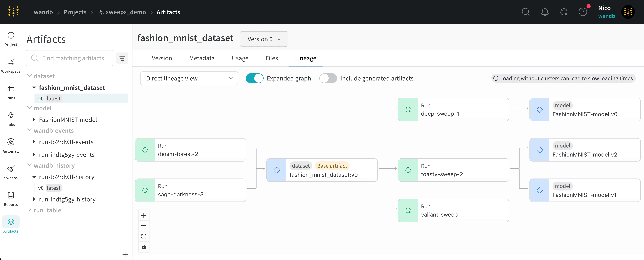Click the search magnifier in the top bar

point(526,12)
